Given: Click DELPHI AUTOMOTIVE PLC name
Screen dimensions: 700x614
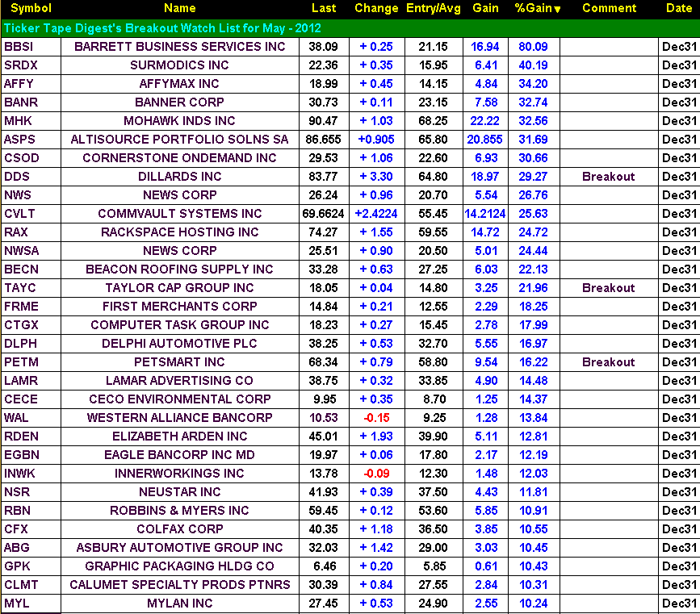Looking at the screenshot, I should [x=179, y=344].
